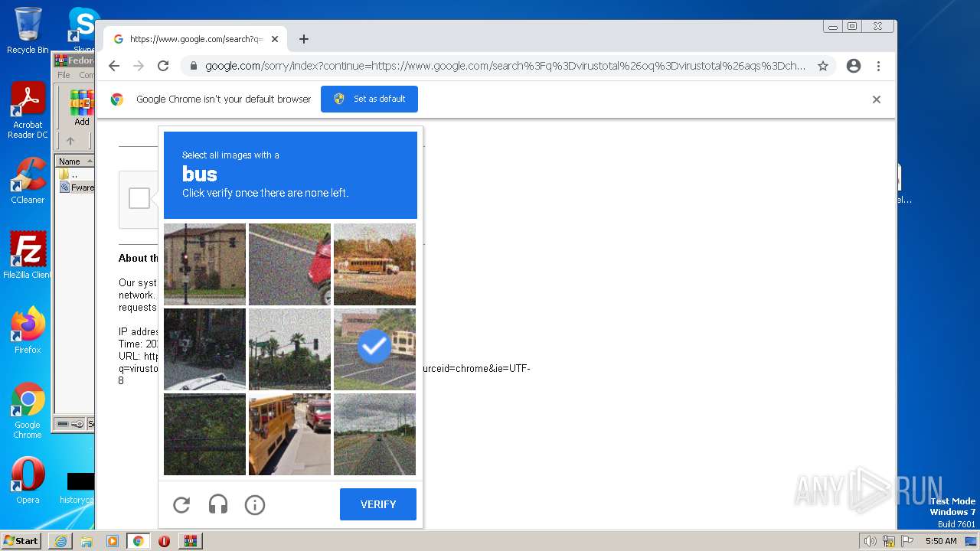Open Google Chrome desktop shortcut
The width and height of the screenshot is (980, 551).
[x=28, y=411]
